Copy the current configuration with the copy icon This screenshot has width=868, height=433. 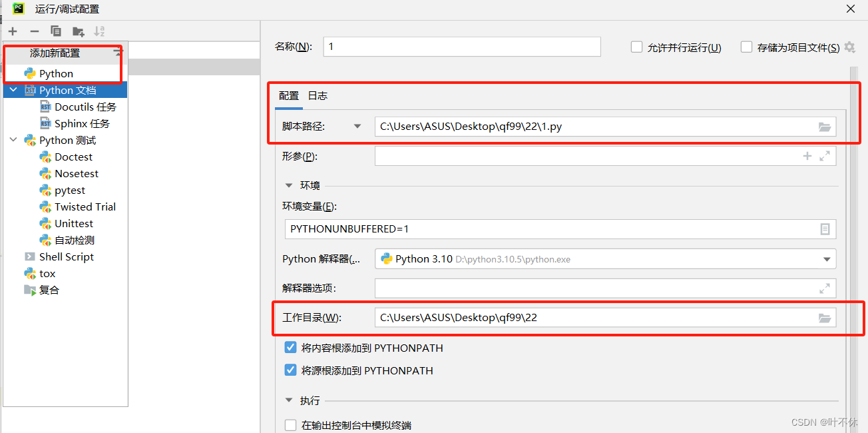point(56,31)
